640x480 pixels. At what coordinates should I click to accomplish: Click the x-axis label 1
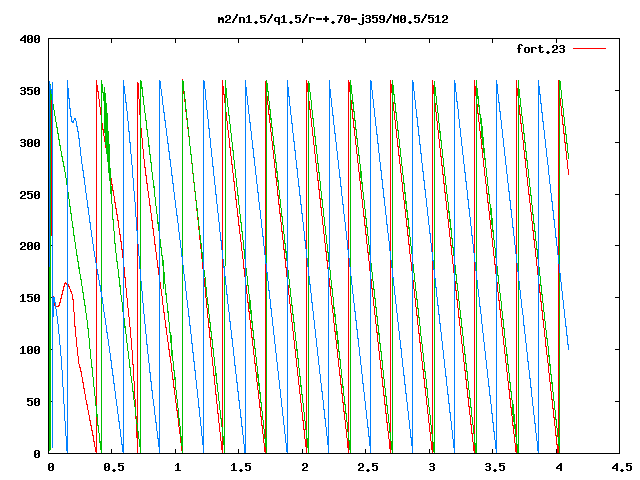(177, 467)
